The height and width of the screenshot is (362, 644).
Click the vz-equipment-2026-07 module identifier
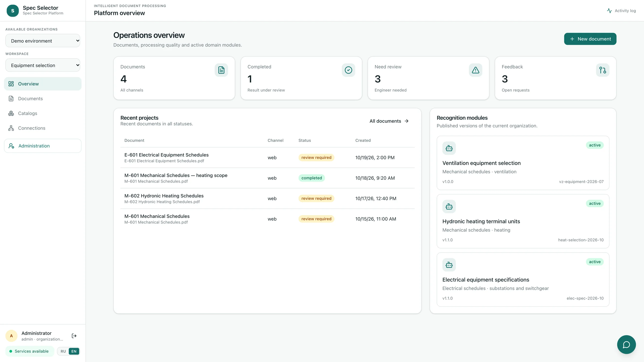click(581, 182)
